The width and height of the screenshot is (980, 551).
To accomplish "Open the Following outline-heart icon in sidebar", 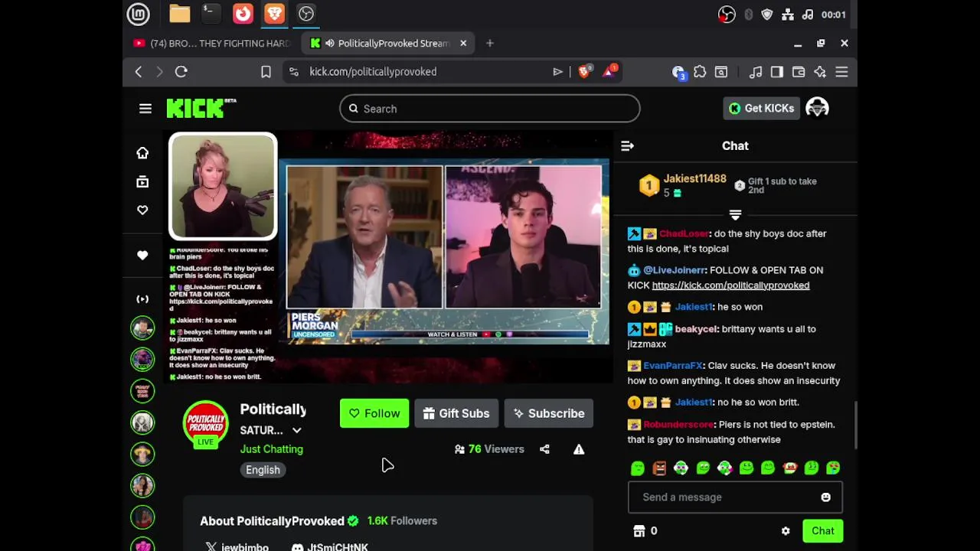I will click(142, 210).
